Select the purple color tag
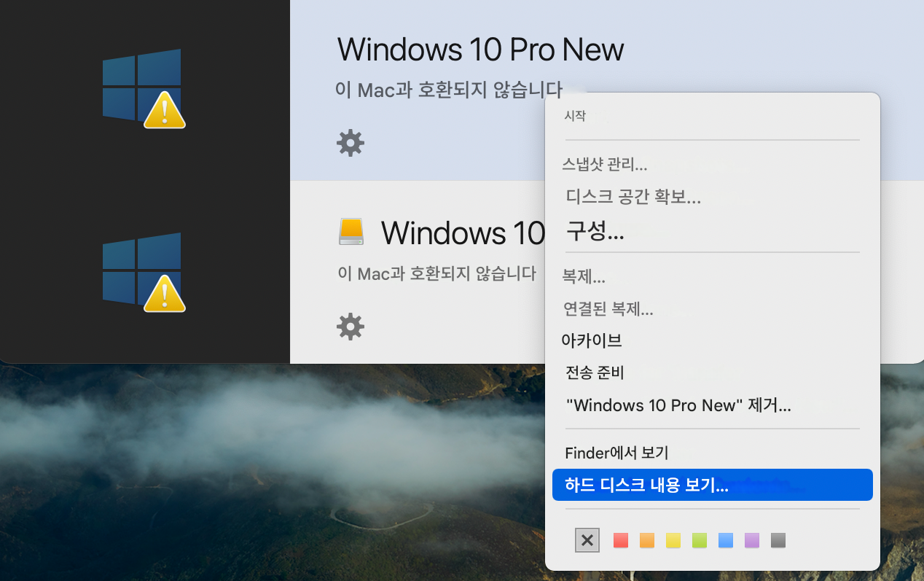Viewport: 924px width, 581px height. pos(752,540)
